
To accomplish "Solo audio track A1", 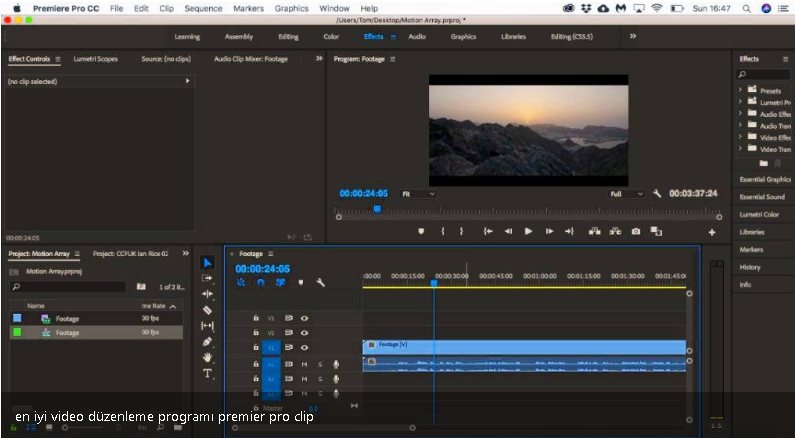I will click(320, 364).
